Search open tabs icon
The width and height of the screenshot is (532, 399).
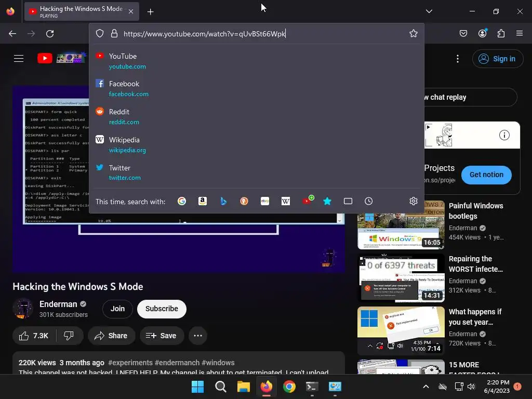pyautogui.click(x=348, y=201)
